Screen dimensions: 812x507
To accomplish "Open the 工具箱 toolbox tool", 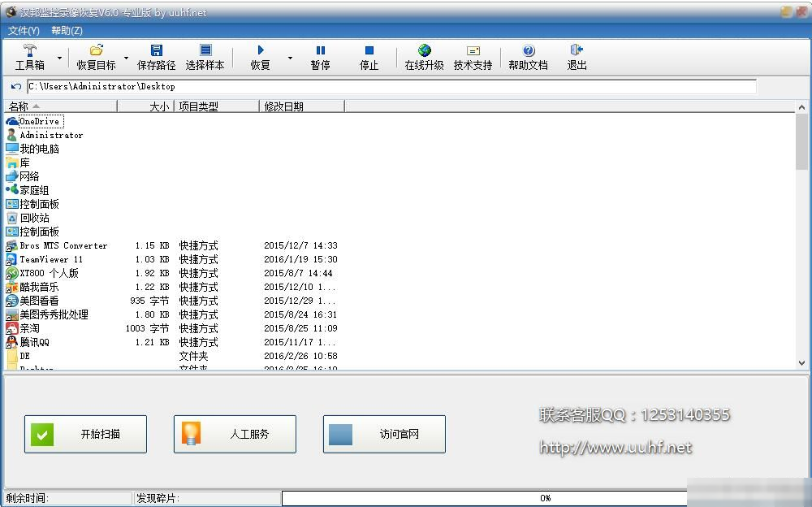I will (30, 57).
